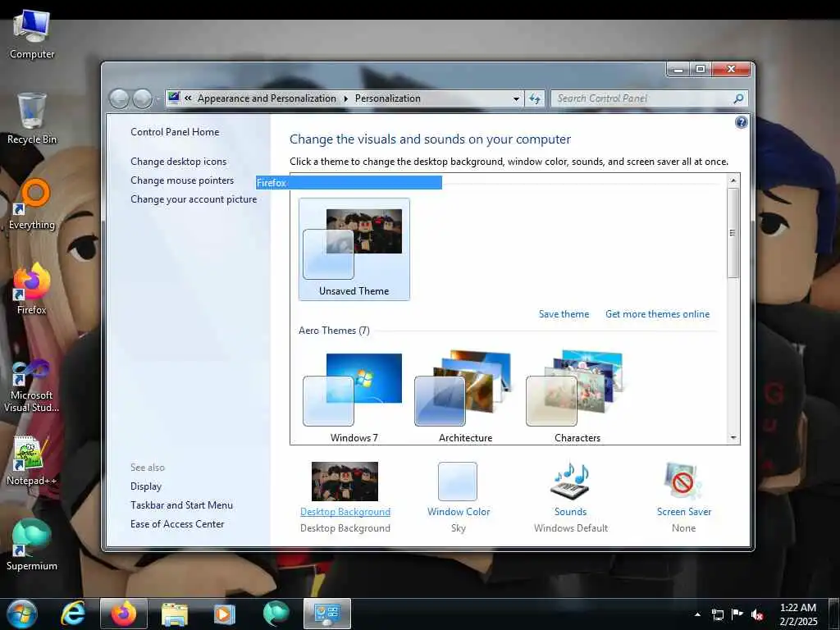This screenshot has height=630, width=840.
Task: Open Change desktop icons link
Action: click(x=178, y=162)
